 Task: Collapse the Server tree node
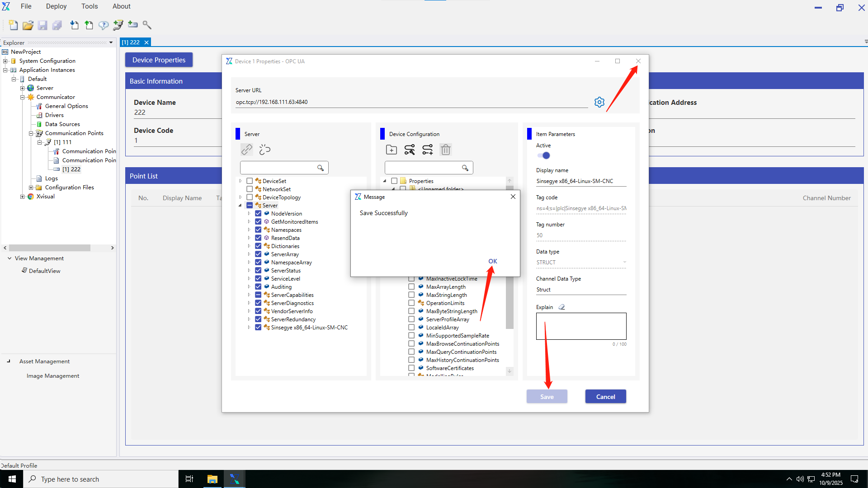click(241, 206)
